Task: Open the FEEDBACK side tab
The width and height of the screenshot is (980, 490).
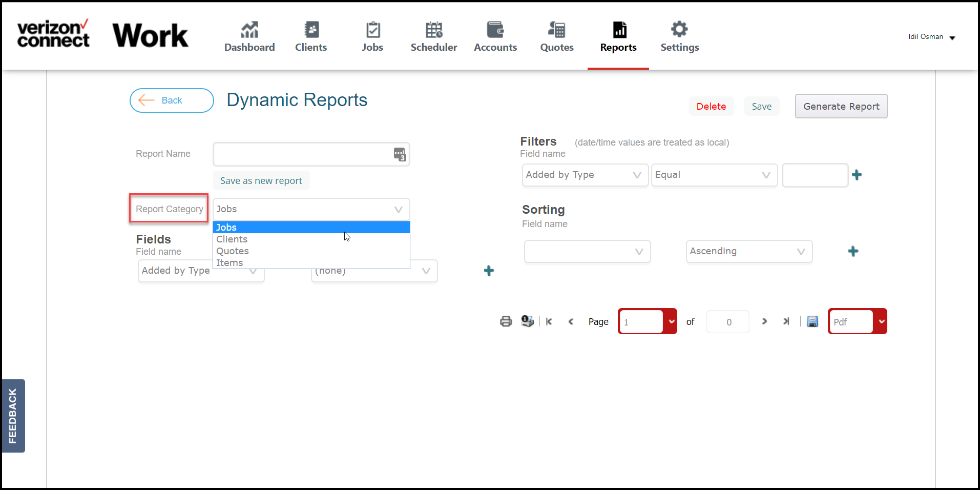Action: click(x=13, y=416)
